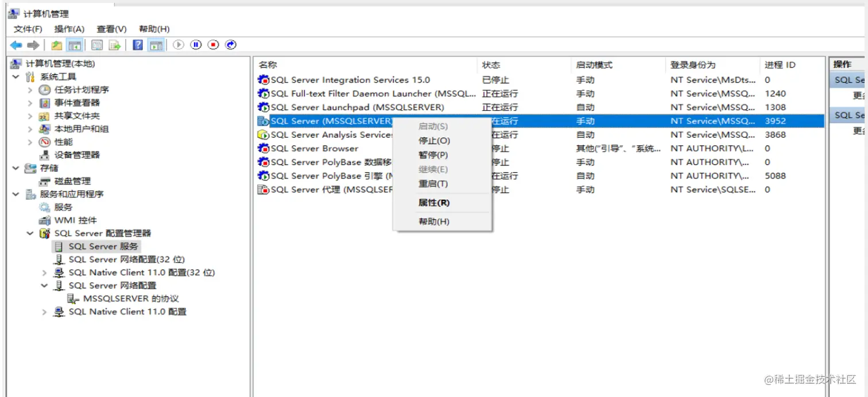This screenshot has height=397, width=868.
Task: Toggle the show/hide console tree icon
Action: (x=74, y=45)
